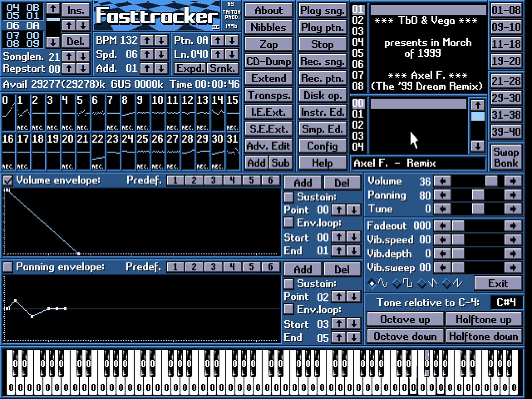Click the song name field 'Axel F. - Remix'
Screen dimensions: 532x399
coord(418,163)
